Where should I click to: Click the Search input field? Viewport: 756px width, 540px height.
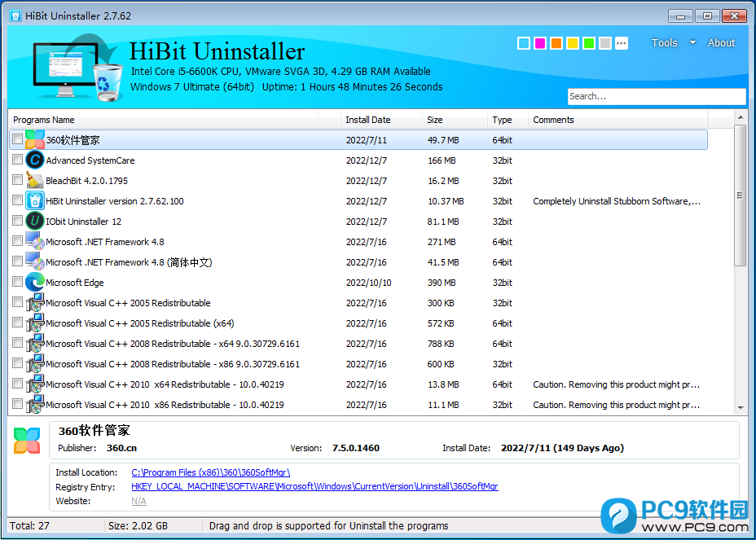tap(656, 96)
